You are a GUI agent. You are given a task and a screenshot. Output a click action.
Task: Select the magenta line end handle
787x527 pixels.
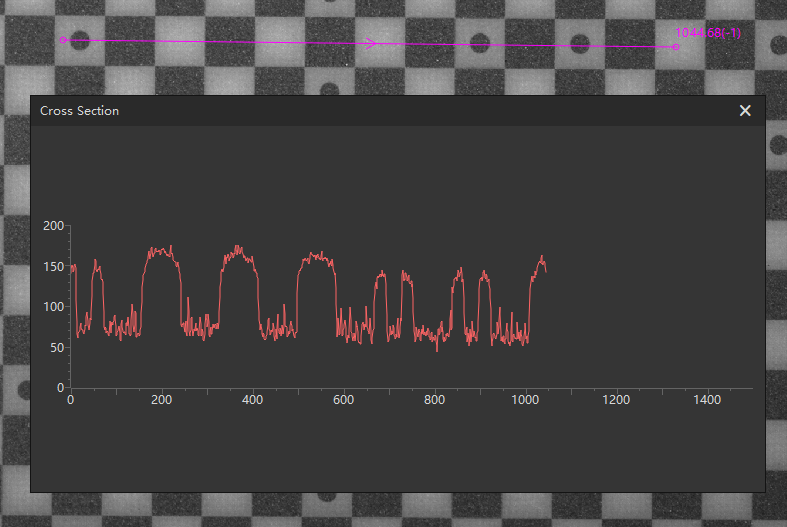pos(676,47)
